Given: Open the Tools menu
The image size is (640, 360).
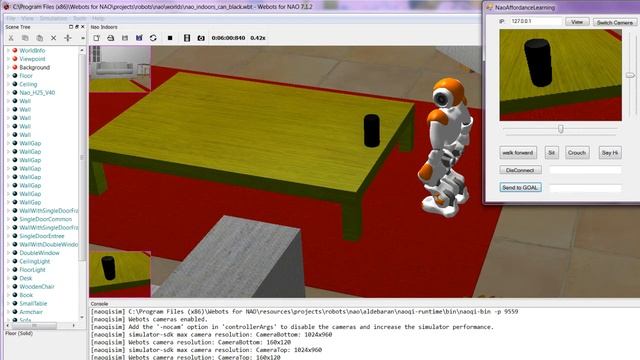Looking at the screenshot, I should pyautogui.click(x=80, y=18).
